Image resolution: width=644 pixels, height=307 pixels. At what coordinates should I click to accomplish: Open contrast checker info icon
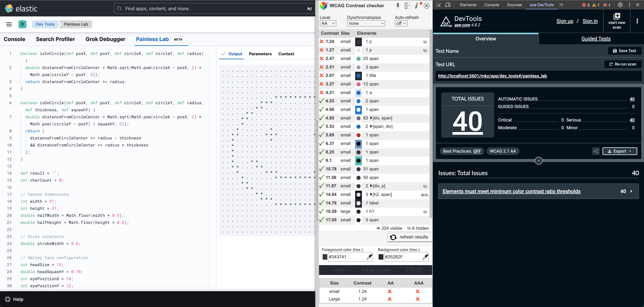pyautogui.click(x=416, y=6)
